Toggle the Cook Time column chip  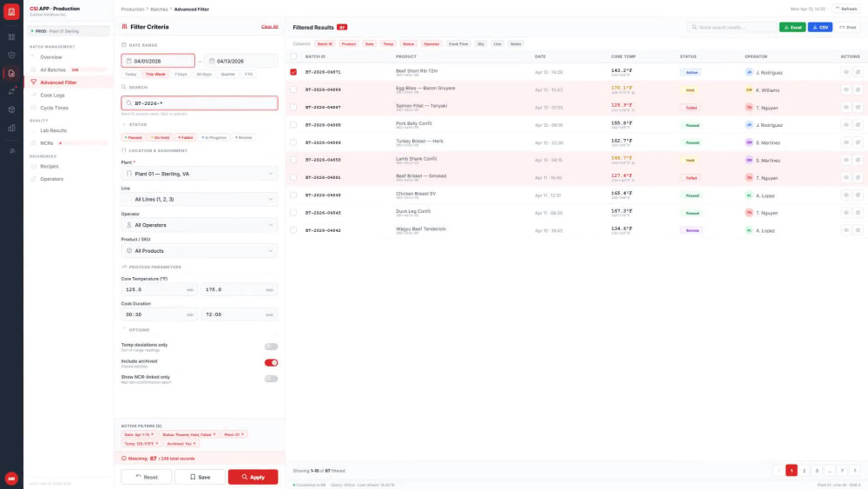pyautogui.click(x=458, y=43)
